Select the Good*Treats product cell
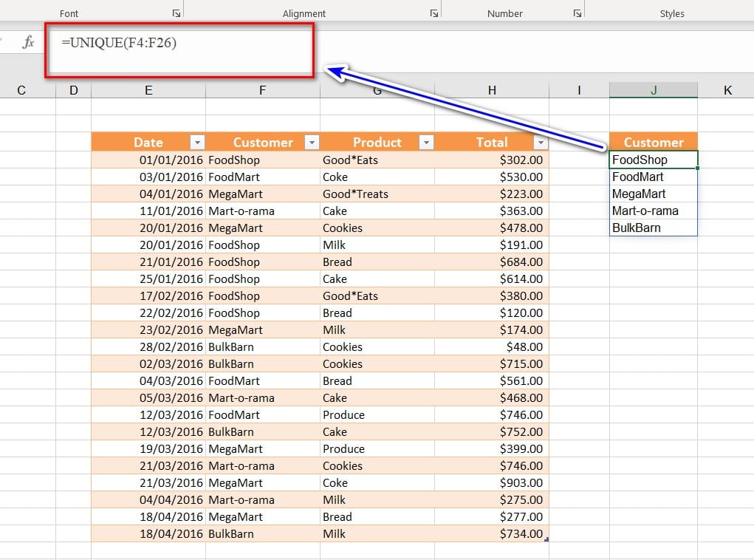754x560 pixels. click(x=377, y=194)
